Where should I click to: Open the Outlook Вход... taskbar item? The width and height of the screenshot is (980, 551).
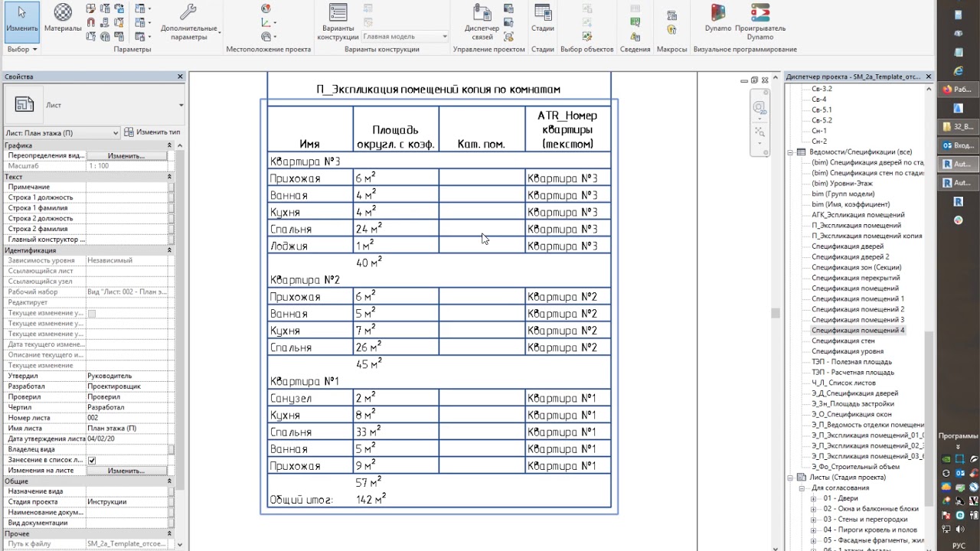point(958,145)
